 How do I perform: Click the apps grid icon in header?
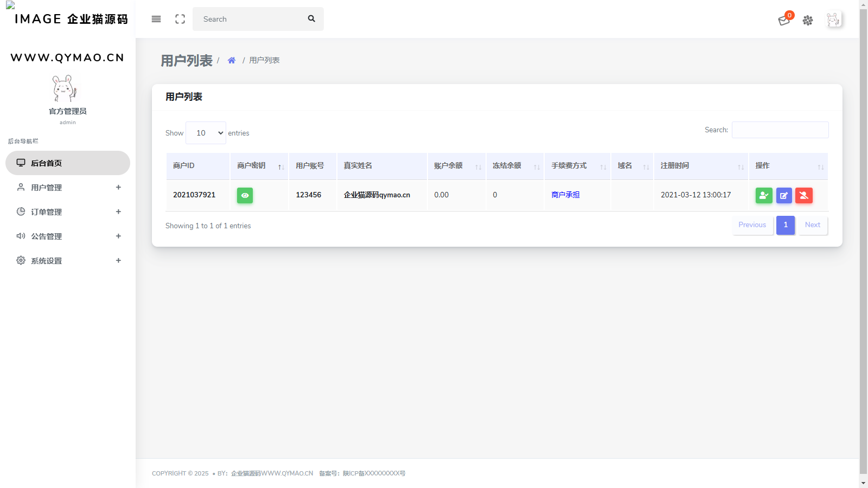[807, 20]
